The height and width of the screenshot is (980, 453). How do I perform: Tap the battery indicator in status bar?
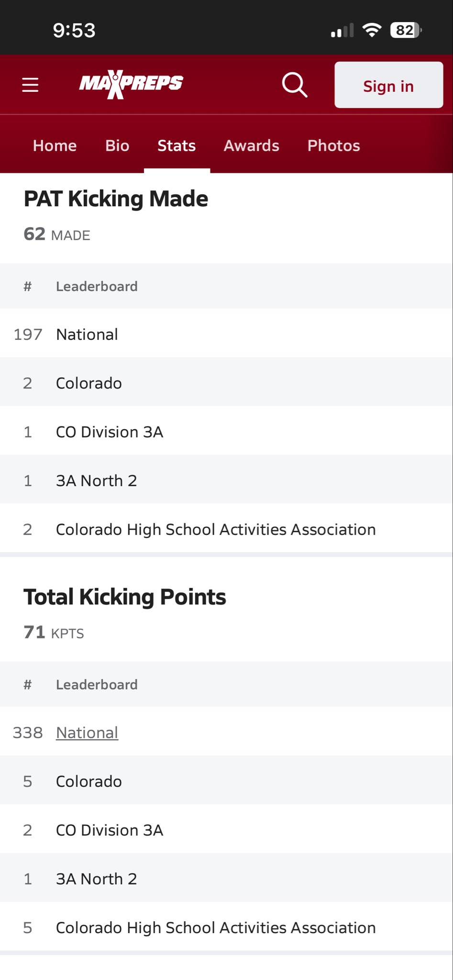point(406,31)
